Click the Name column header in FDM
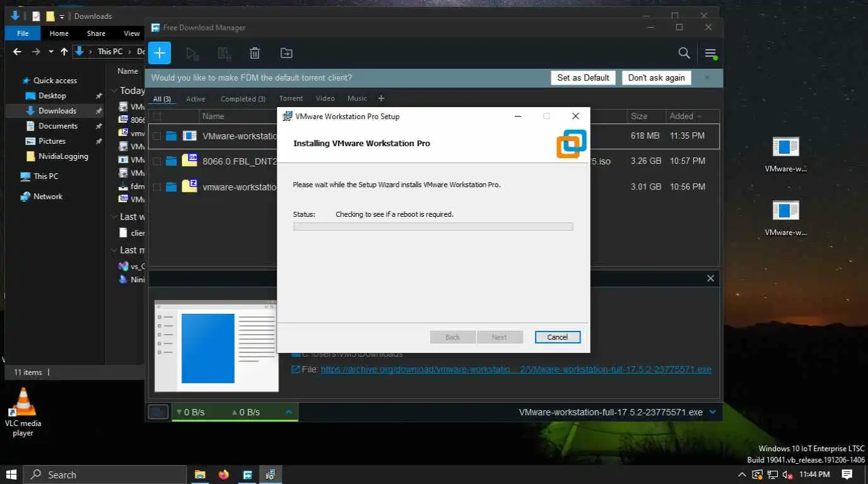This screenshot has width=868, height=484. point(213,116)
